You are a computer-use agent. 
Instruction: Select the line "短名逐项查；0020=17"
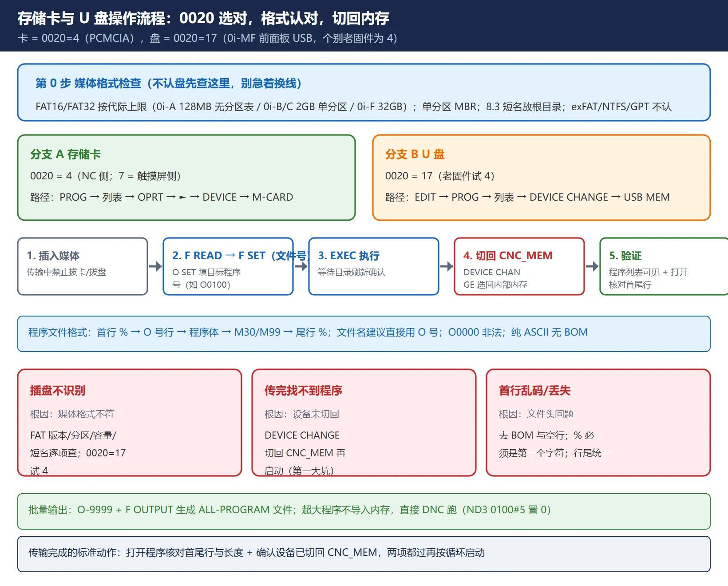coord(78,453)
